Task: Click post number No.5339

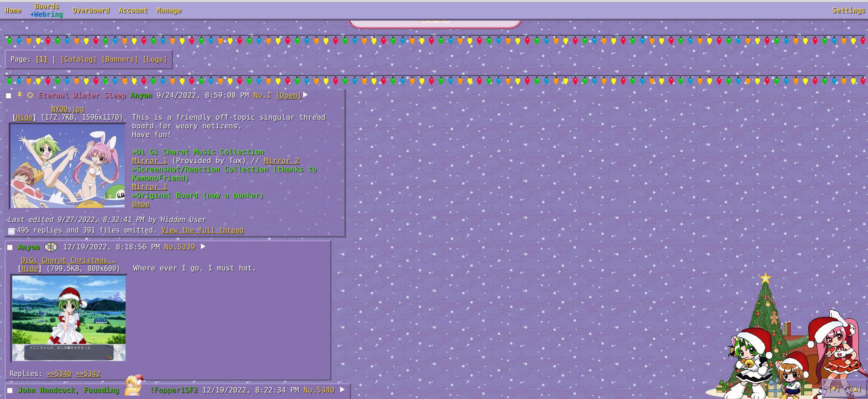Action: (x=179, y=247)
